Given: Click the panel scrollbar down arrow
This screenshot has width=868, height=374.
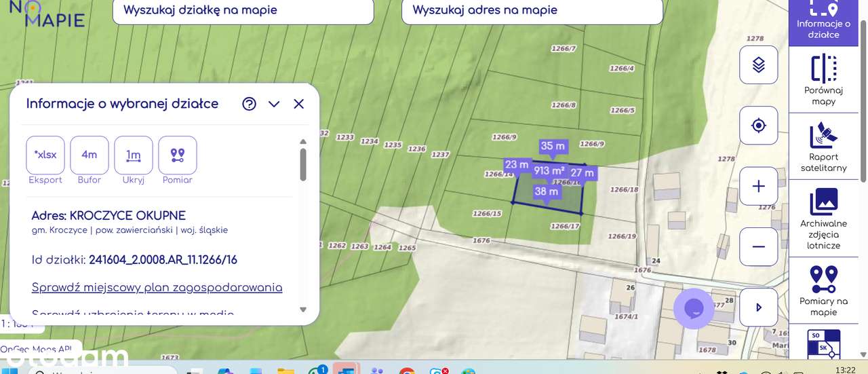Looking at the screenshot, I should pyautogui.click(x=303, y=310).
